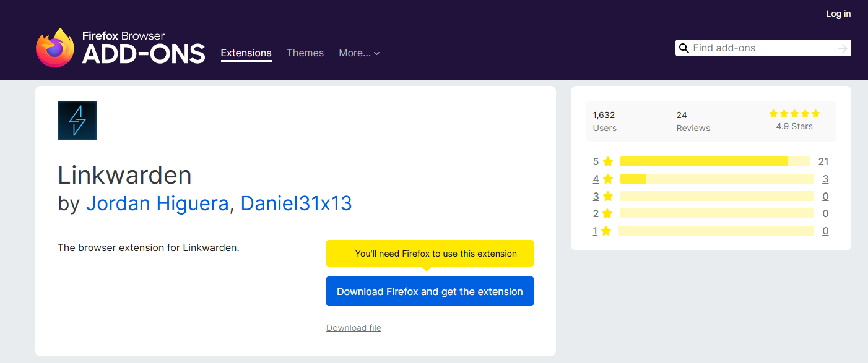
Task: Expand the More… dropdown menu
Action: [359, 53]
